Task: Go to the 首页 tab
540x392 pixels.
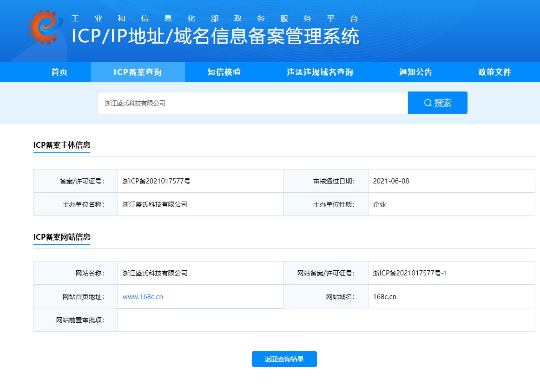Action: coord(59,72)
